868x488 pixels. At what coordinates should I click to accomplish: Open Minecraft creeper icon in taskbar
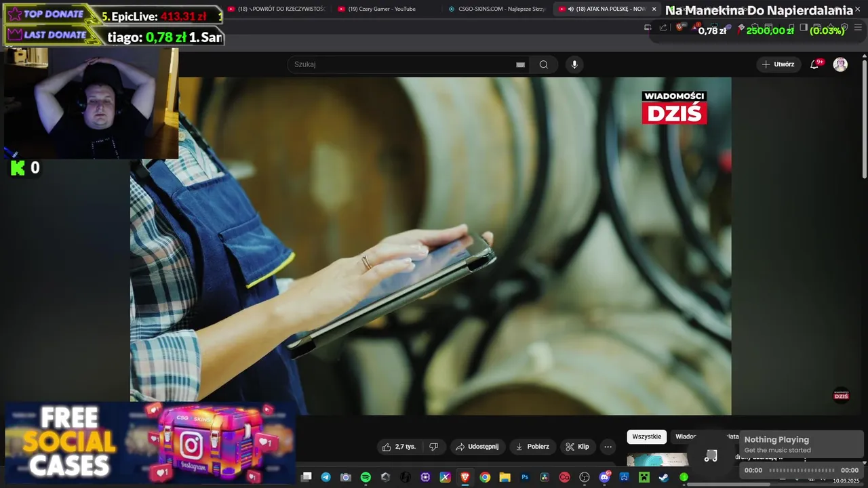[x=644, y=477]
